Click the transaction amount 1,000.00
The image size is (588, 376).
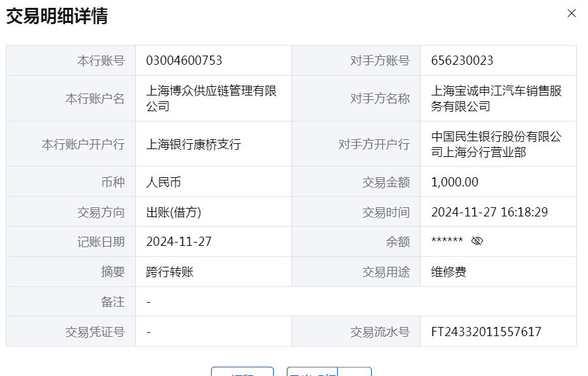[455, 182]
